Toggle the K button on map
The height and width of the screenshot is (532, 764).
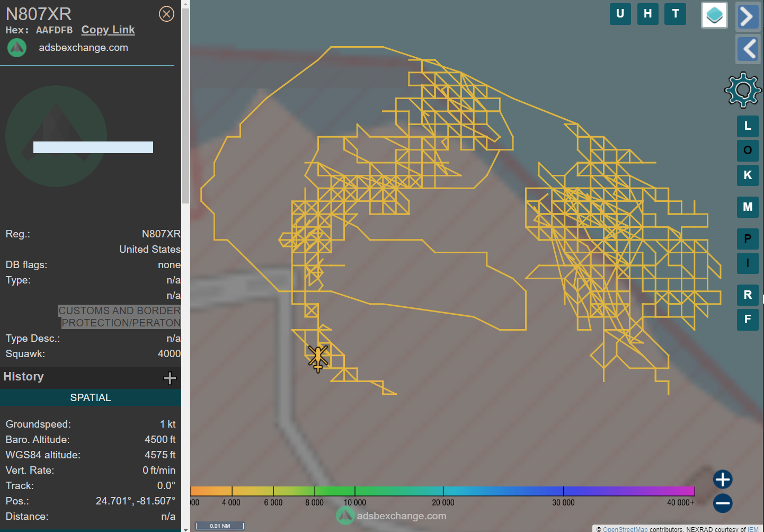coord(748,175)
